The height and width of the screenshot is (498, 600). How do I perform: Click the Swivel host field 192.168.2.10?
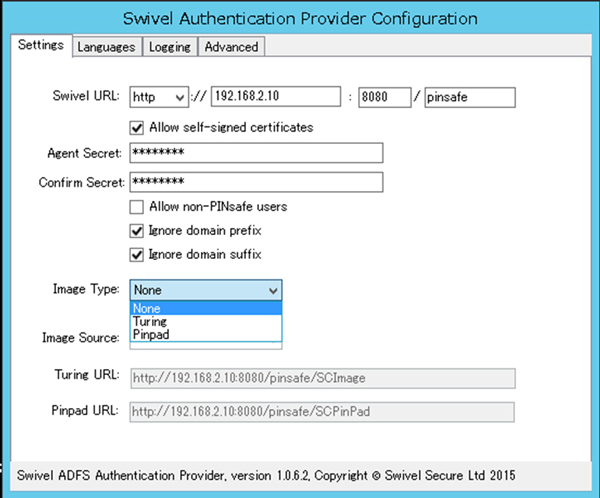276,96
